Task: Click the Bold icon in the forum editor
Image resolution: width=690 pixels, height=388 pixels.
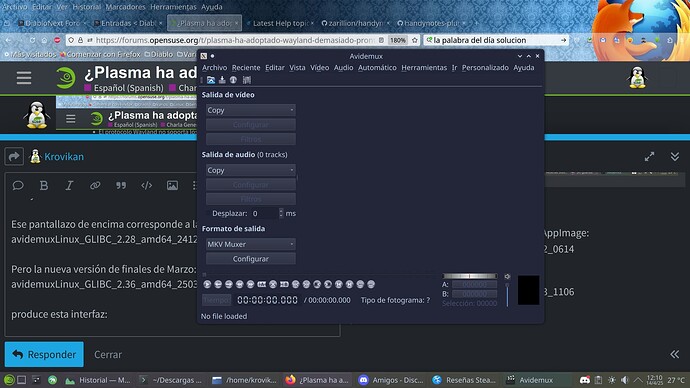Action: tap(44, 185)
